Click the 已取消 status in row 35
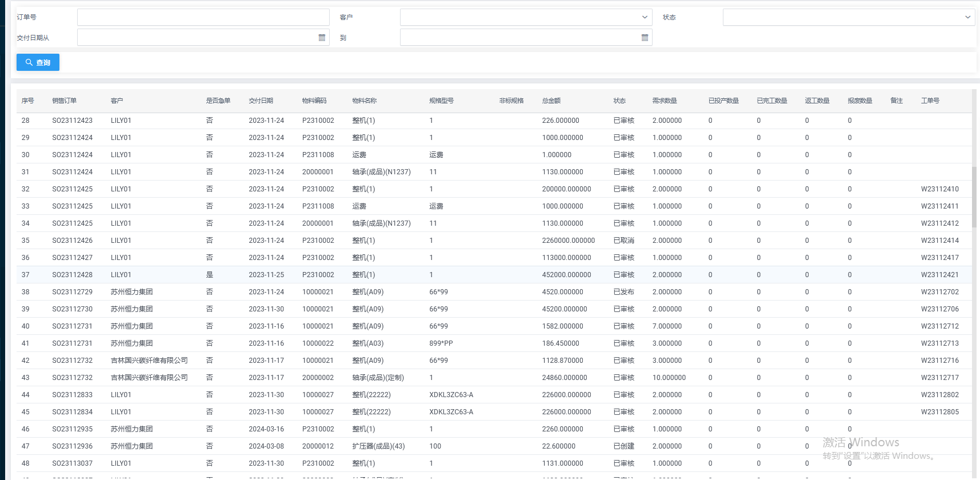The image size is (980, 480). pyautogui.click(x=624, y=241)
